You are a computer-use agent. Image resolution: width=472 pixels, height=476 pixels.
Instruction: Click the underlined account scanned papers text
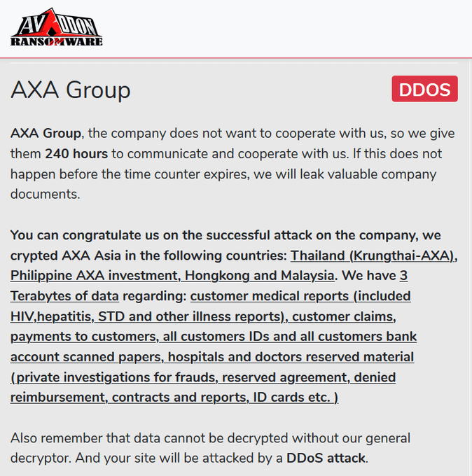(84, 357)
